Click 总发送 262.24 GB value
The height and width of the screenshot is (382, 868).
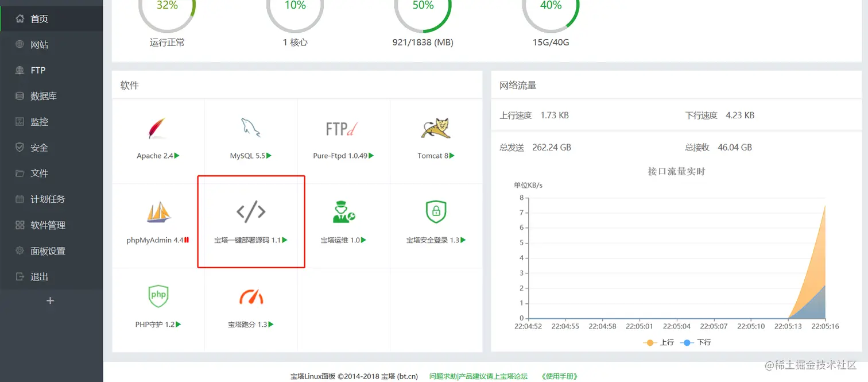552,147
